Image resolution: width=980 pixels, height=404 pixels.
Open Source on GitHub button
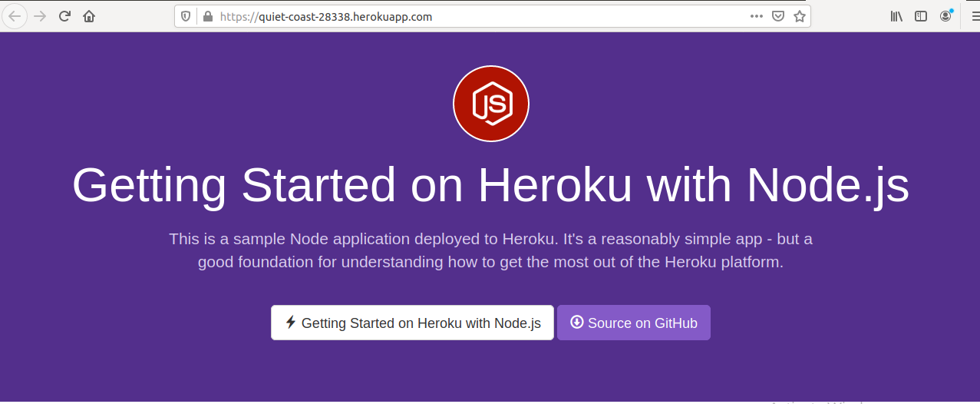click(x=634, y=323)
